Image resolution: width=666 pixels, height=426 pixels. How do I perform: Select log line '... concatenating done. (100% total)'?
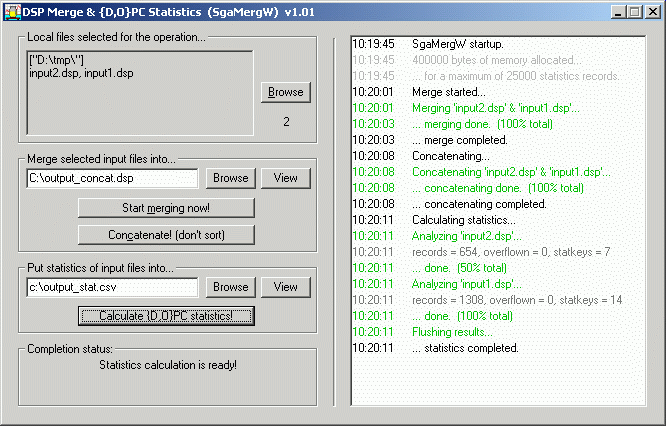(x=498, y=188)
